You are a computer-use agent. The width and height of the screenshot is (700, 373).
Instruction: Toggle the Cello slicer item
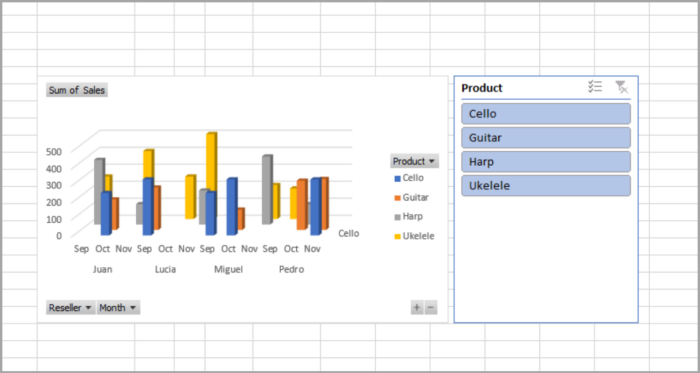[546, 114]
